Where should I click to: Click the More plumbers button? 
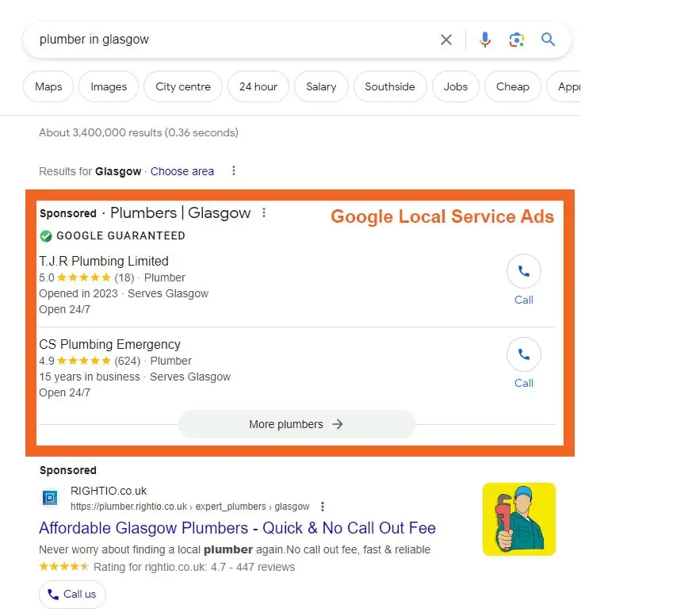(x=296, y=424)
